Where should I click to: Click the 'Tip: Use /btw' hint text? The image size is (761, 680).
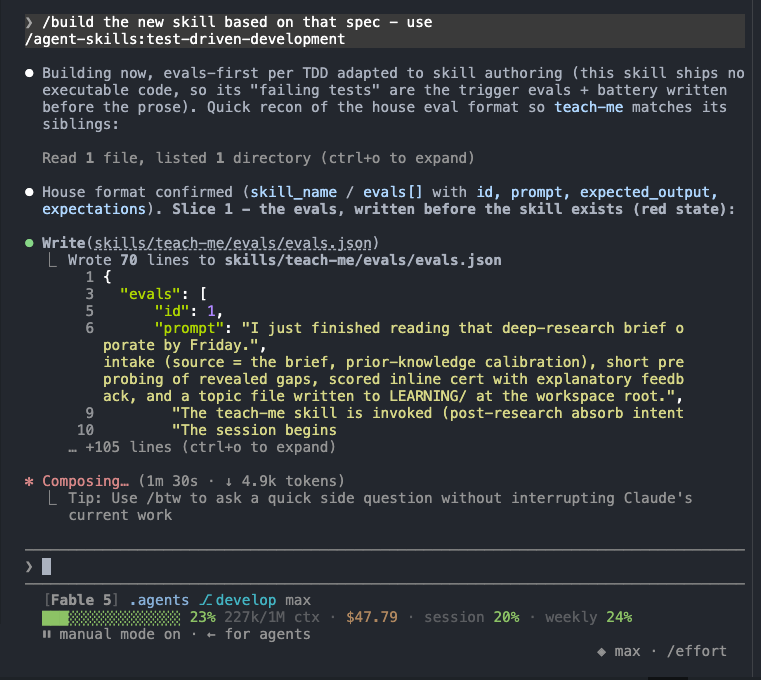tap(380, 507)
